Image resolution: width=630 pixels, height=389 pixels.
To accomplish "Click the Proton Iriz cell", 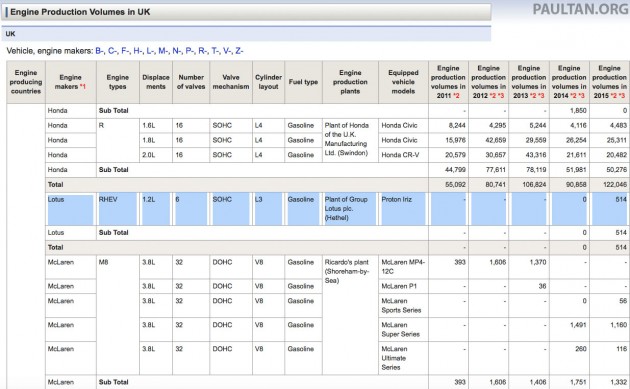I will (403, 209).
